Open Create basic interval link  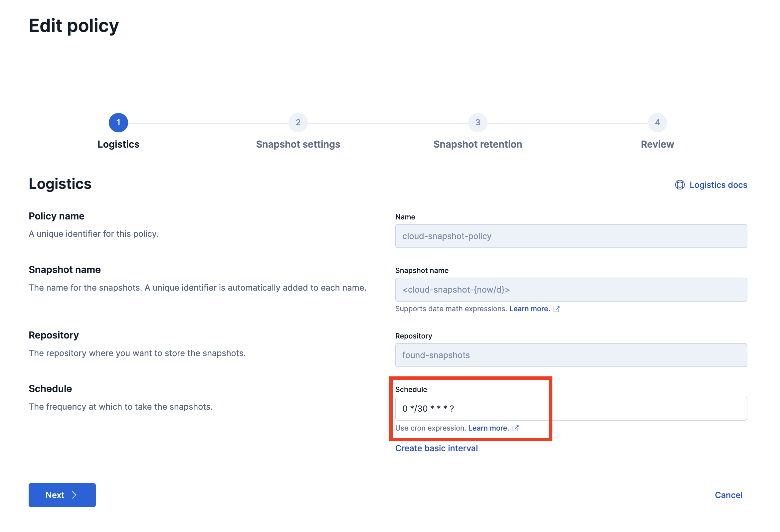pos(436,449)
